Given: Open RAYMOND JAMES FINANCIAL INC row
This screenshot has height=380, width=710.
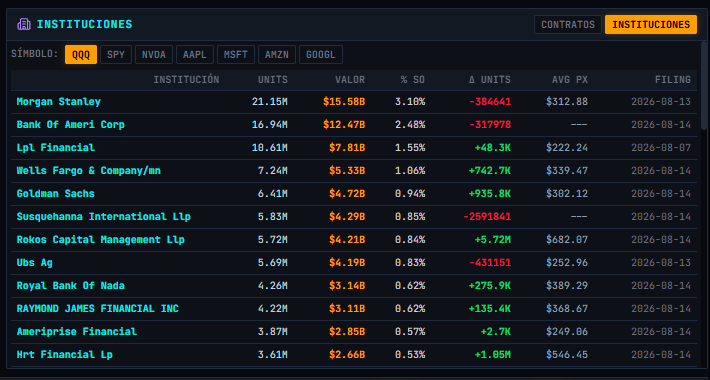Looking at the screenshot, I should point(354,309).
